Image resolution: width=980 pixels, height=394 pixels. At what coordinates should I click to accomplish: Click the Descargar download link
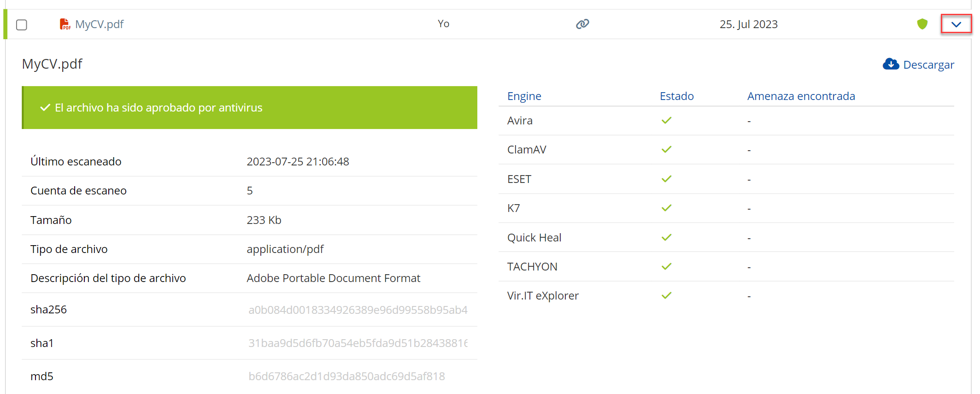click(928, 65)
